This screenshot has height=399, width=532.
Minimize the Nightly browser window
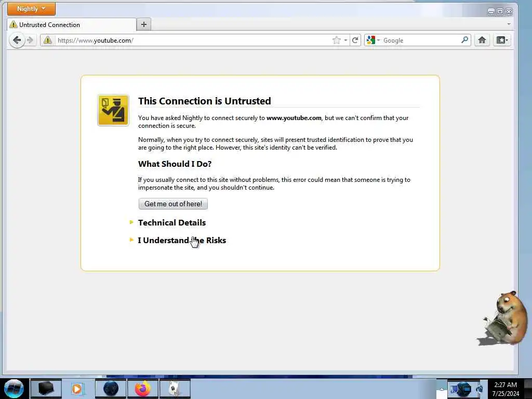point(490,12)
